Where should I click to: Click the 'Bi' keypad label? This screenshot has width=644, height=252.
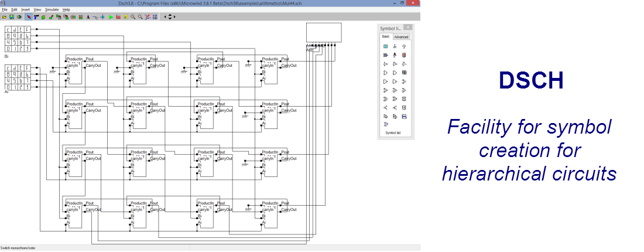pyautogui.click(x=6, y=55)
